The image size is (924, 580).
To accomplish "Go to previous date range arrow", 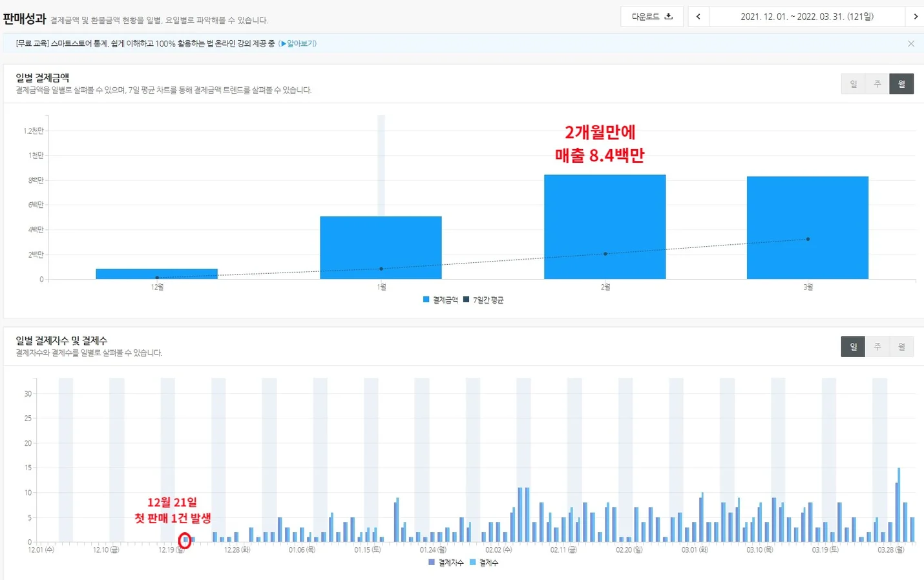I will click(x=698, y=17).
